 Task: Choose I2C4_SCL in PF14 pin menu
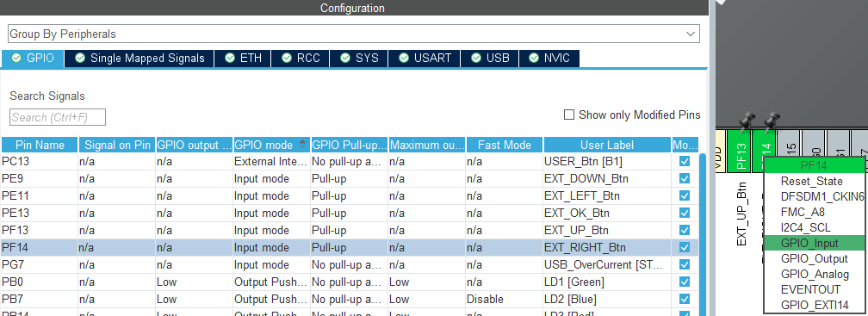814,227
